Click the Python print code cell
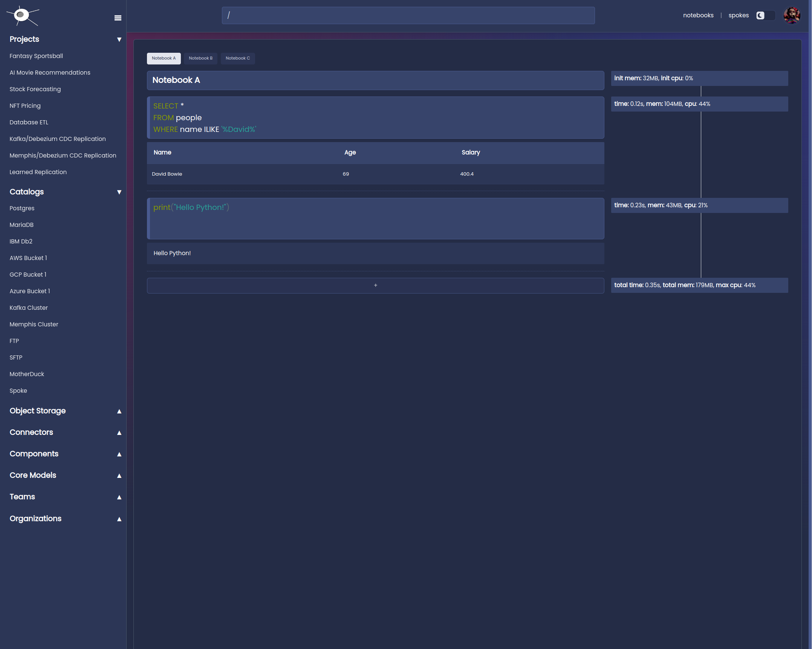 [x=375, y=219]
